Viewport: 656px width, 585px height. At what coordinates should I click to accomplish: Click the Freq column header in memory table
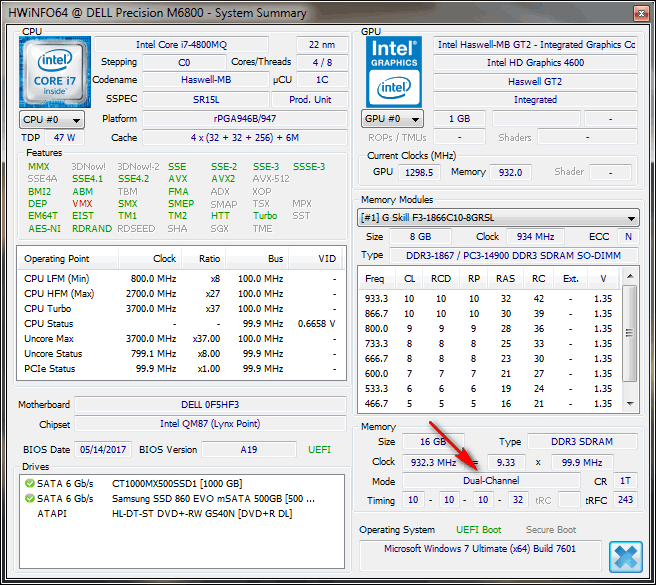click(378, 279)
